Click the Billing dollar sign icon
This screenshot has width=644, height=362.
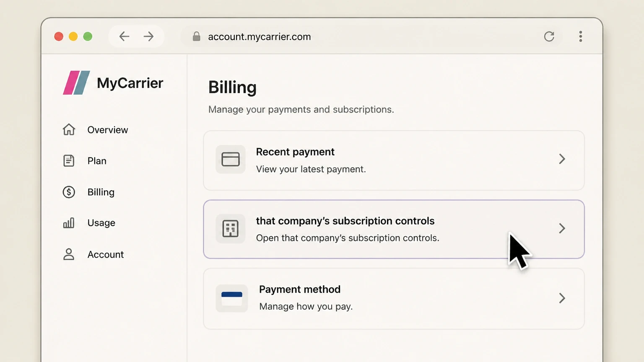69,192
